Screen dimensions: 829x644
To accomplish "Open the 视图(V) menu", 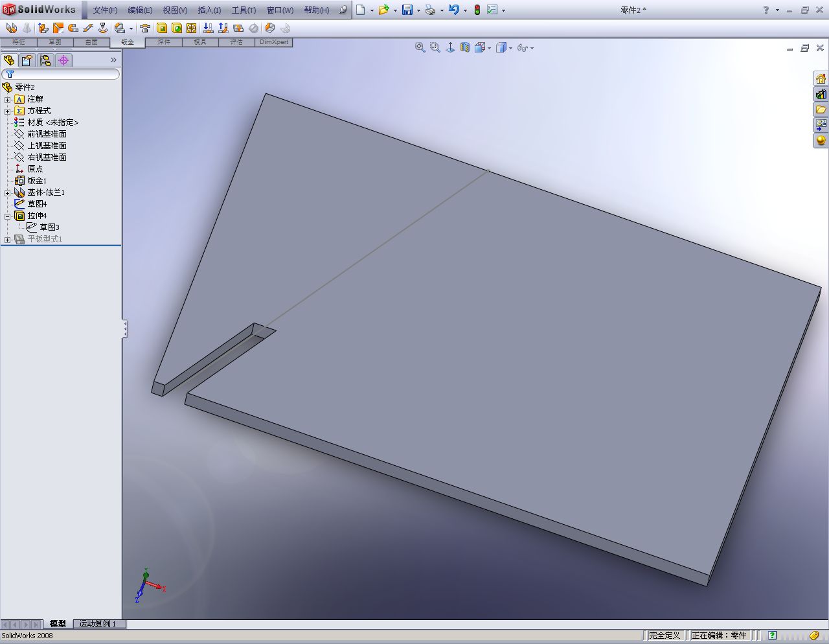I will click(x=175, y=10).
